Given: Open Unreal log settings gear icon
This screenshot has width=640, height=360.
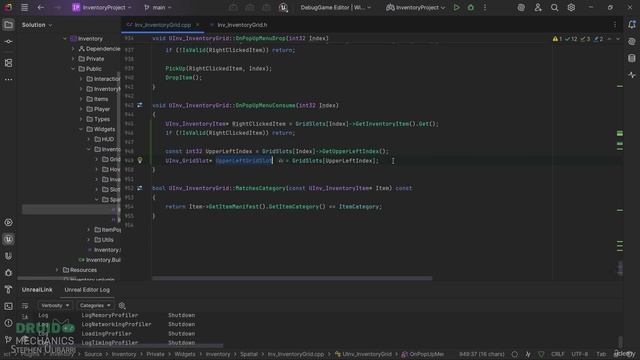Looking at the screenshot, I should (122, 305).
